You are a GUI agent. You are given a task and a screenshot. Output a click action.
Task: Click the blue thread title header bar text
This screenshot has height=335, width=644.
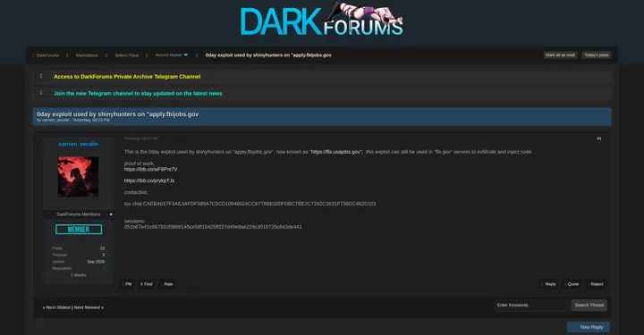pos(117,114)
